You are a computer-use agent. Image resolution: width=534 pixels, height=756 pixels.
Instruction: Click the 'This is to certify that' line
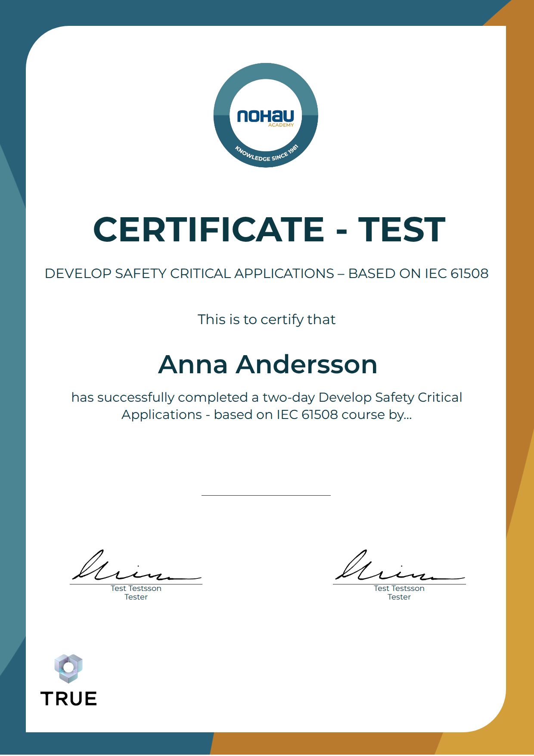pyautogui.click(x=267, y=319)
